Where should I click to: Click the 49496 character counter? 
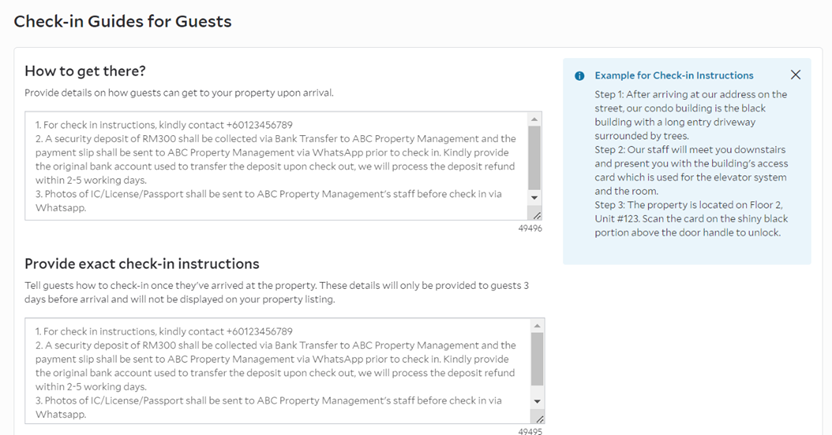click(530, 229)
